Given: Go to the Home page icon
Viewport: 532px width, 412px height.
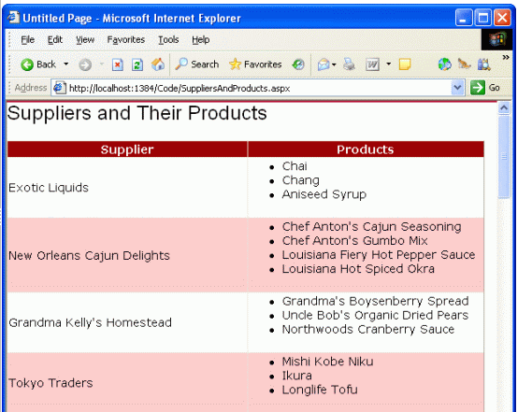Looking at the screenshot, I should point(158,64).
